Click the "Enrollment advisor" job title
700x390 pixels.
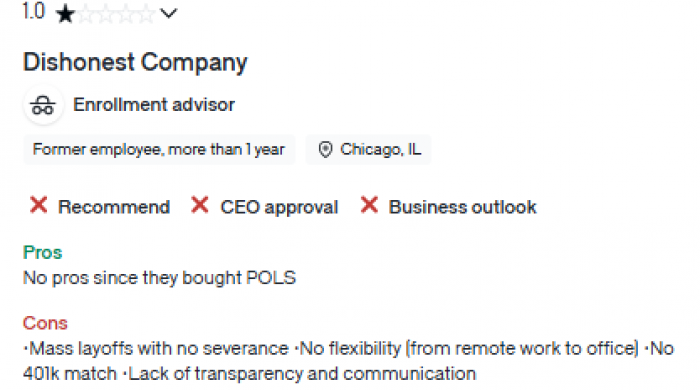[x=154, y=105]
